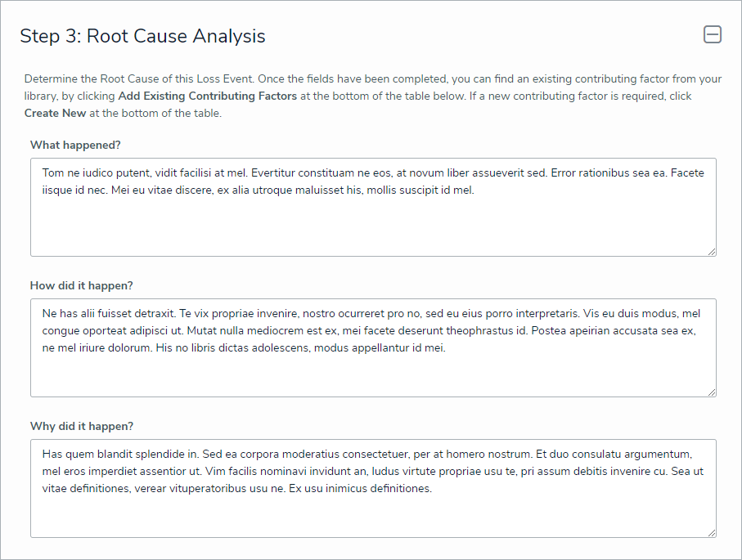The width and height of the screenshot is (742, 560).
Task: Click the bold Create New text
Action: point(55,114)
